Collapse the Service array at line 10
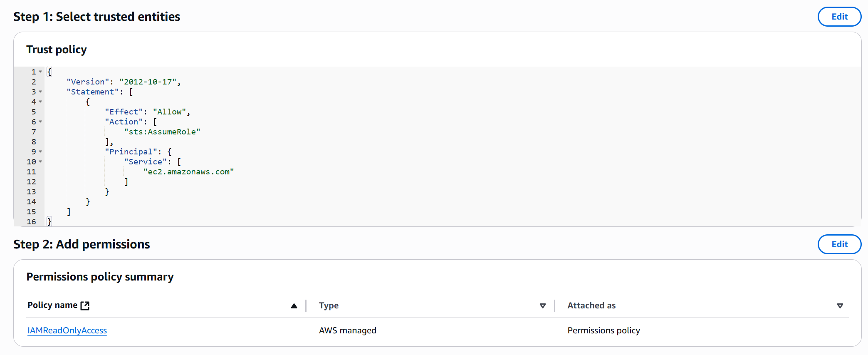Screen dimensions: 868x355 pyautogui.click(x=40, y=161)
